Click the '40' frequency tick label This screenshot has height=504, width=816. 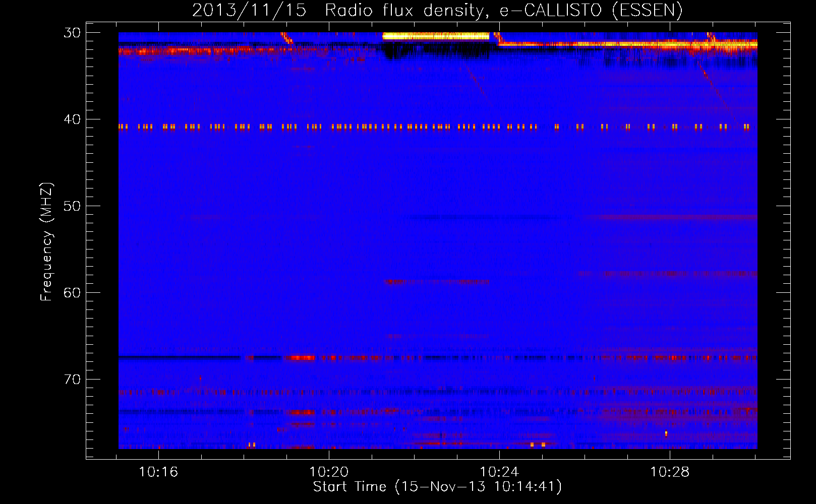click(72, 119)
